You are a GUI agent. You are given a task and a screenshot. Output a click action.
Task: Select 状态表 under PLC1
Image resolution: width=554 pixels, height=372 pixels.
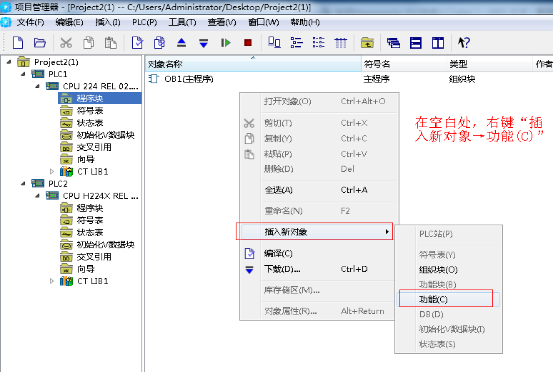click(90, 123)
